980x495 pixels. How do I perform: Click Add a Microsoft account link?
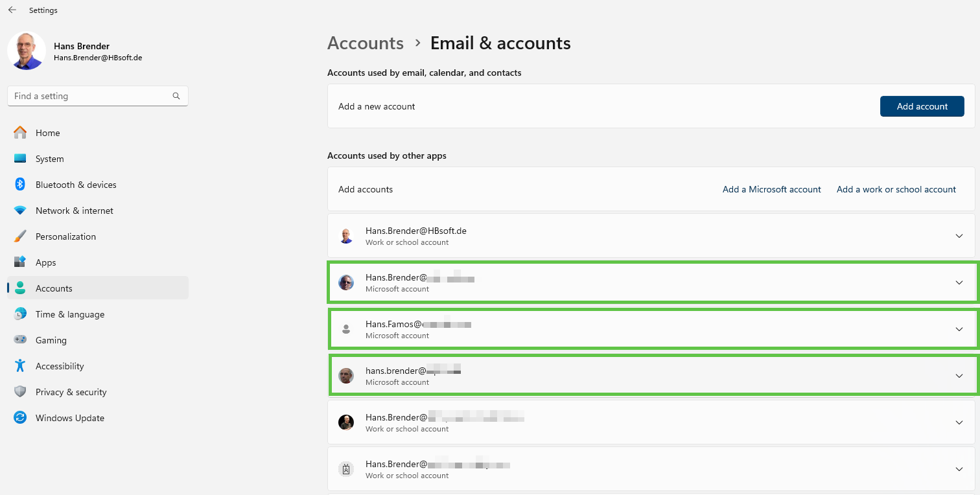click(x=771, y=189)
